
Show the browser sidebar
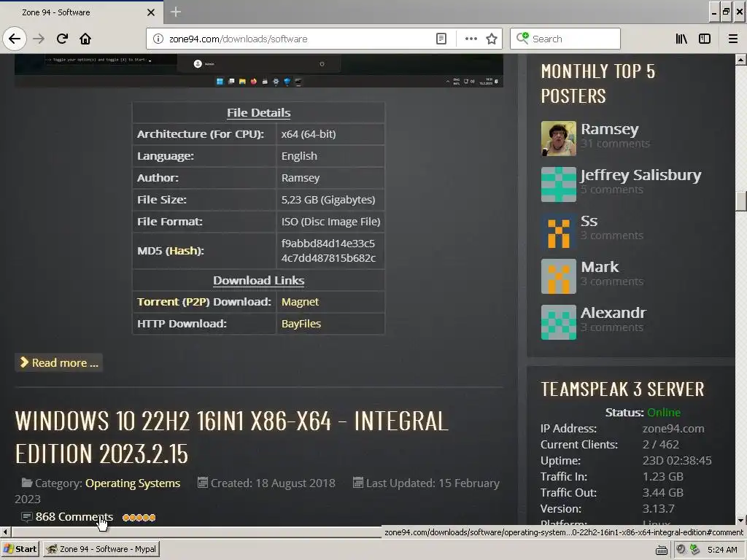[705, 39]
